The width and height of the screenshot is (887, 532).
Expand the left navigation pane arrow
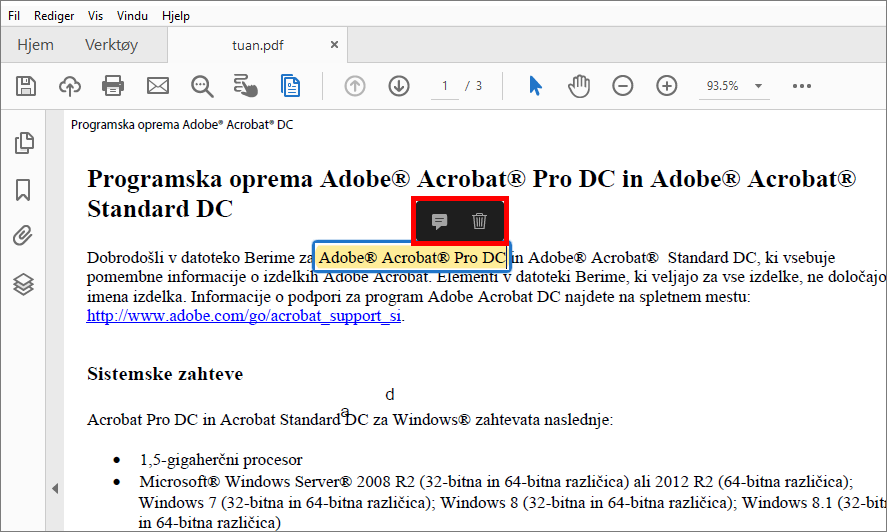click(x=55, y=488)
